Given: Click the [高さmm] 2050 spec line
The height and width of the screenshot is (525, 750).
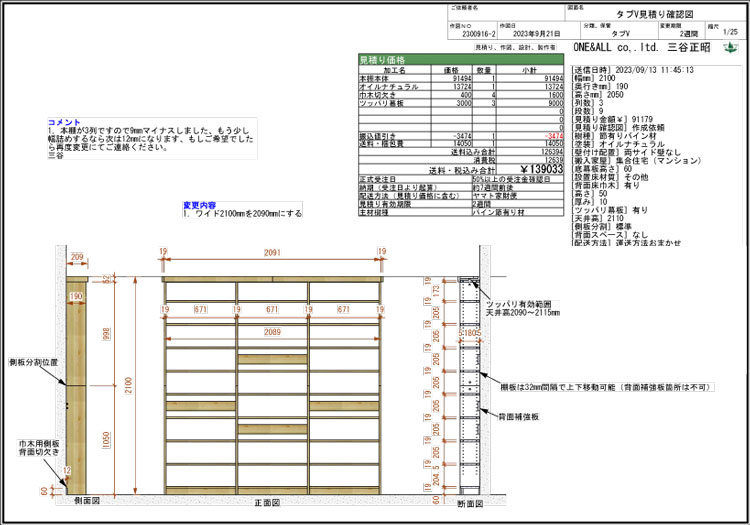Looking at the screenshot, I should pyautogui.click(x=598, y=94).
